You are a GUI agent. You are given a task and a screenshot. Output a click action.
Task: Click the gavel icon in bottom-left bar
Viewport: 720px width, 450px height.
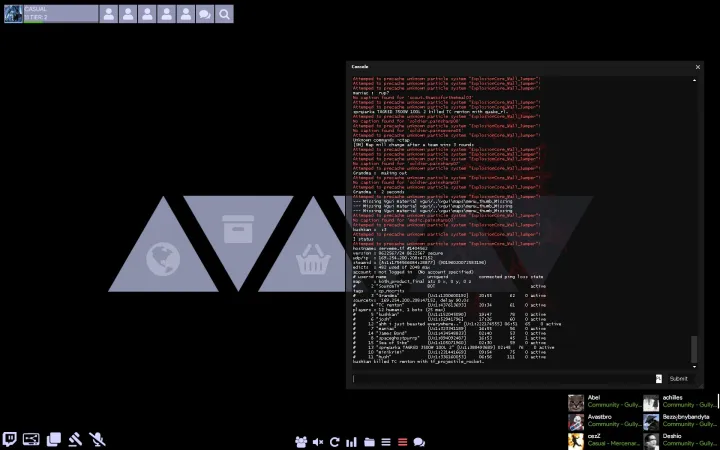click(75, 439)
